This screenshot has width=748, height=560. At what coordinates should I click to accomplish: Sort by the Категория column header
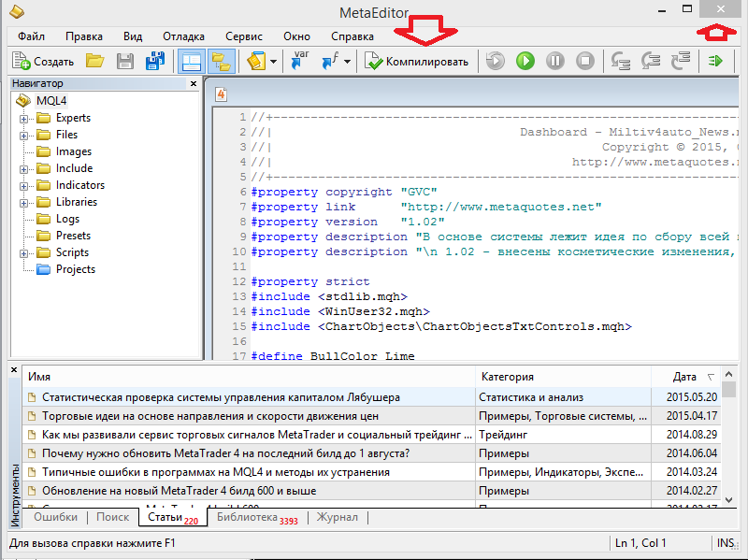click(x=564, y=377)
